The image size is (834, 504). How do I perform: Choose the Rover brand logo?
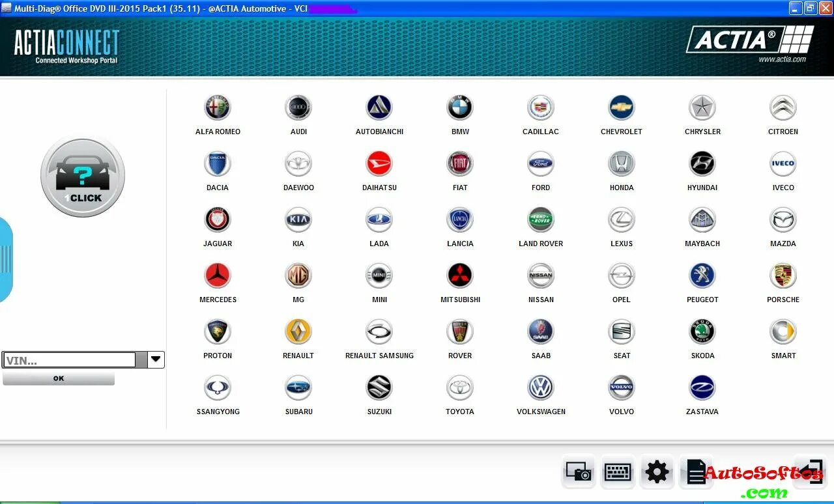(460, 331)
